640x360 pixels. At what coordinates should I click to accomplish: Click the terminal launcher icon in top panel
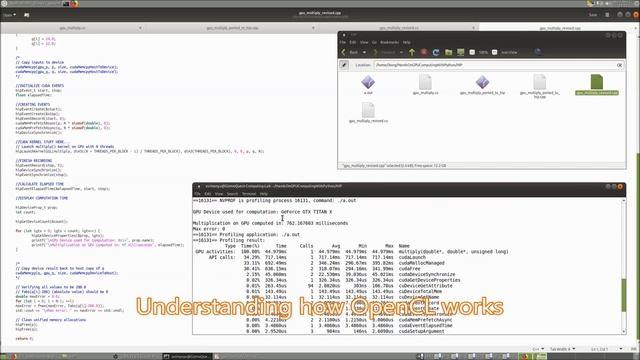(x=66, y=4)
